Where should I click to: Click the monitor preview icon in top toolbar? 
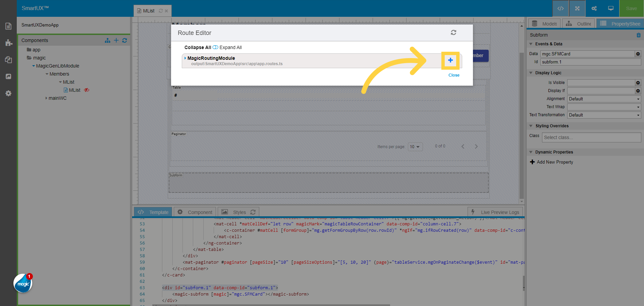coord(610,8)
